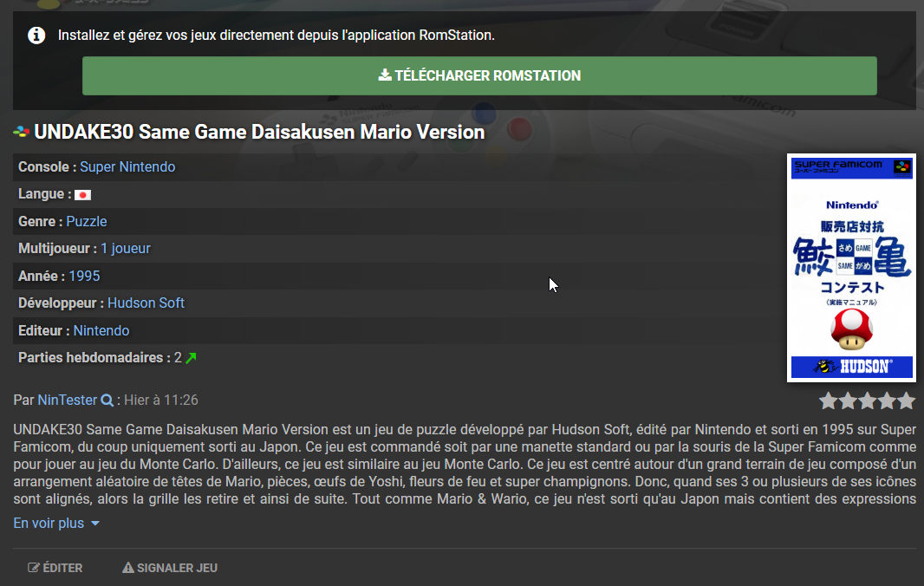Click the 'Multijoueur :' label
Image resolution: width=924 pixels, height=586 pixels.
[x=58, y=249]
